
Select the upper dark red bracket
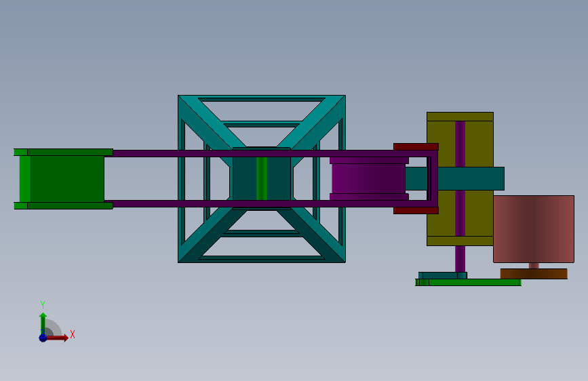point(416,146)
